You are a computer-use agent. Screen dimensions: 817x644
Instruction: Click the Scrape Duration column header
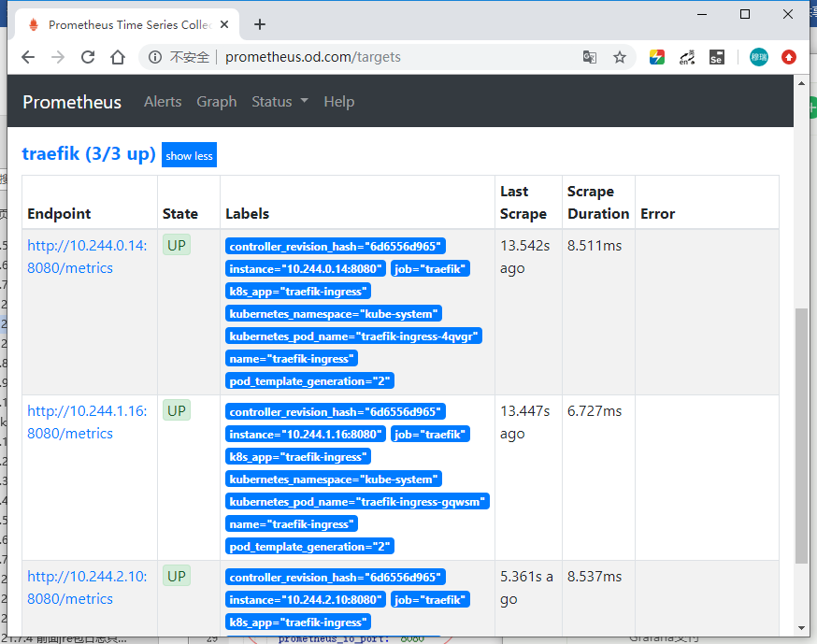[598, 203]
